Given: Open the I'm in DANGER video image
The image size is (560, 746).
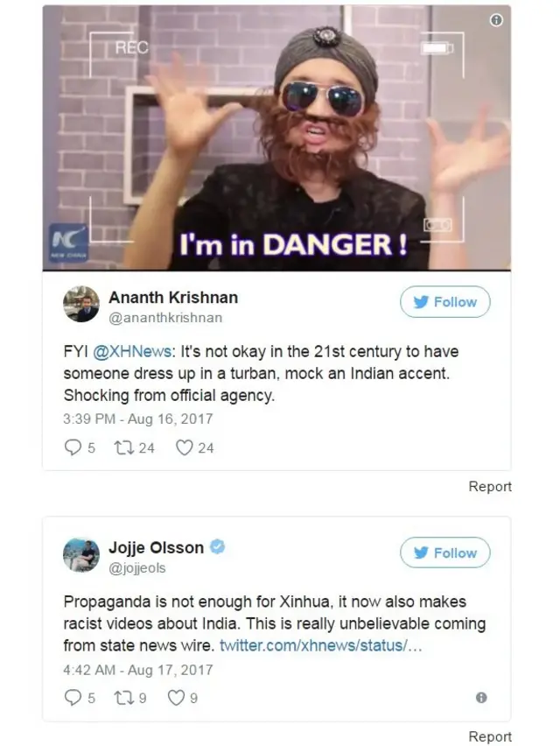Looking at the screenshot, I should click(276, 138).
